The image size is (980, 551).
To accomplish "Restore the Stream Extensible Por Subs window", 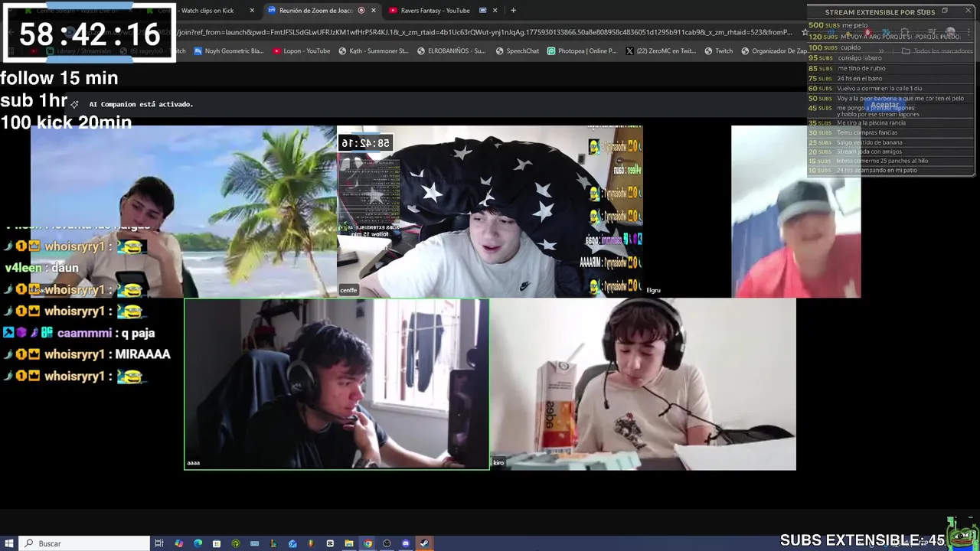I will click(x=945, y=11).
